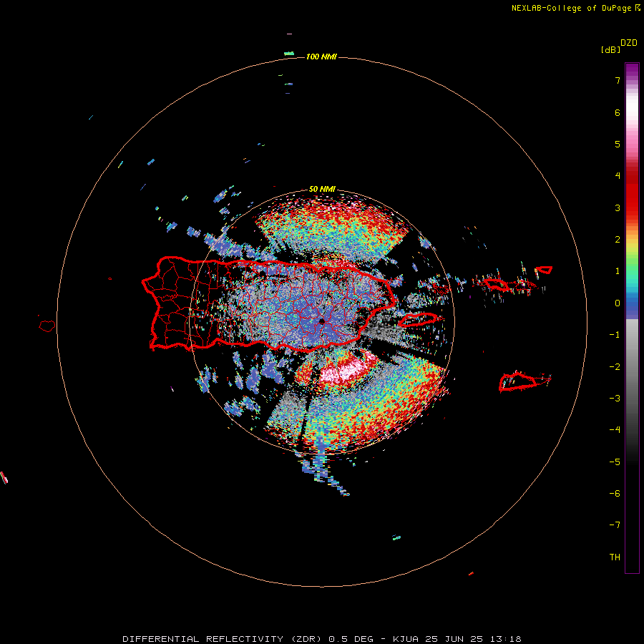Click the "6" tick label on the scale
This screenshot has height=644, width=644.
tap(618, 112)
